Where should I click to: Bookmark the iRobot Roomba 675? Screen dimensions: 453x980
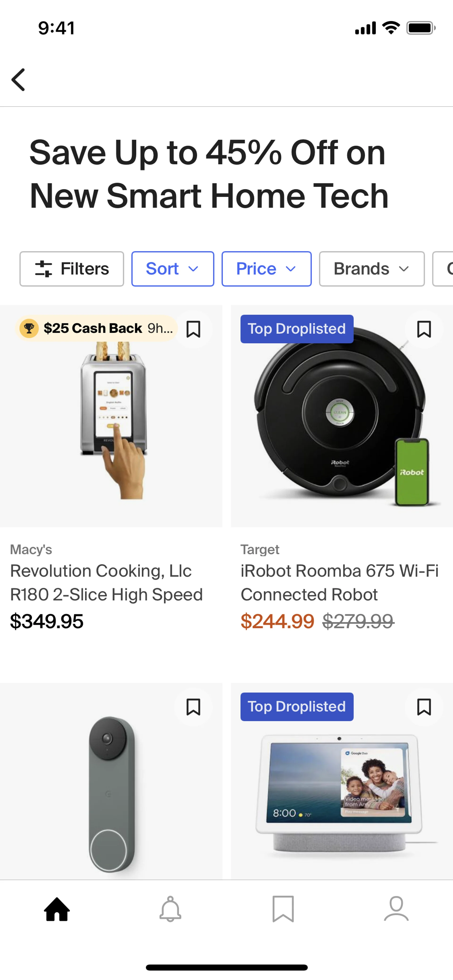pos(424,329)
